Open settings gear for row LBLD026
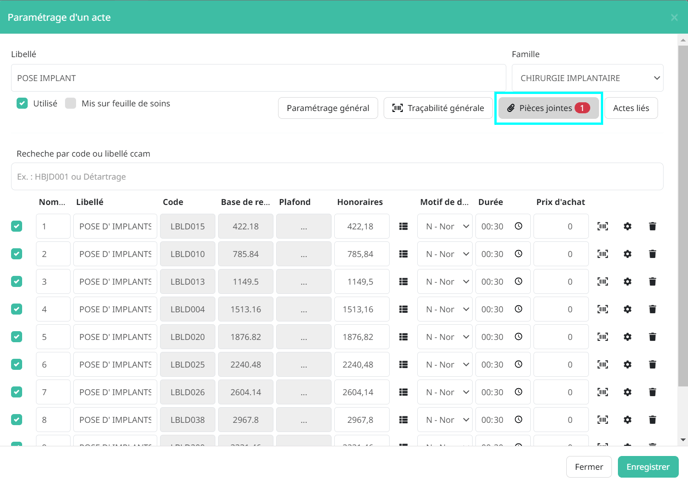 627,392
